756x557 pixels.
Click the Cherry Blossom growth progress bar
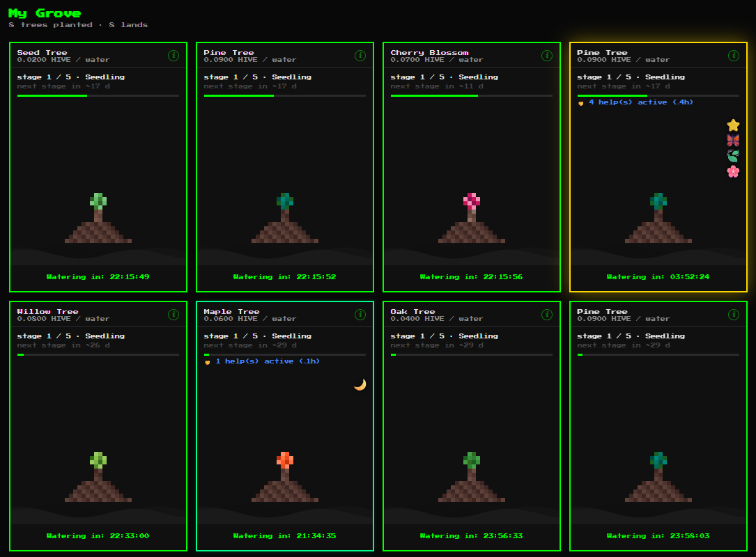(472, 96)
